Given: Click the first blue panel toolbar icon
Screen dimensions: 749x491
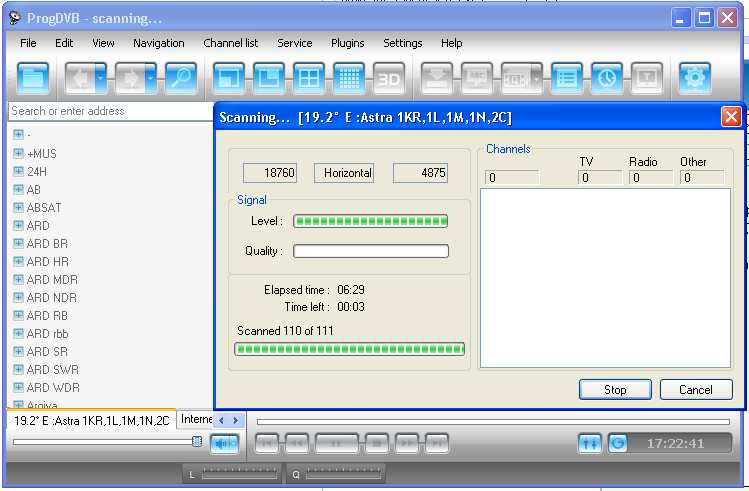Looking at the screenshot, I should 34,78.
